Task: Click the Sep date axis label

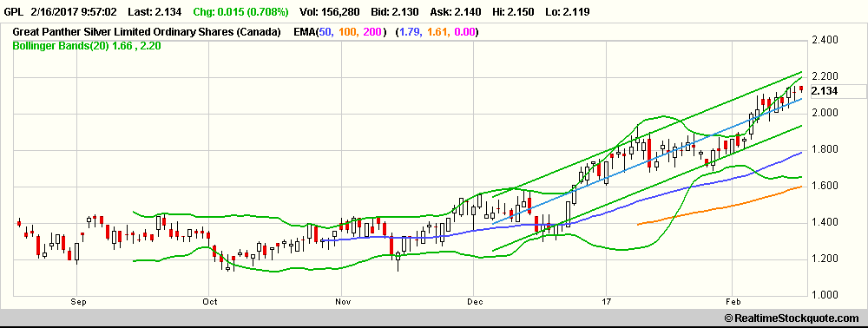Action: 78,302
